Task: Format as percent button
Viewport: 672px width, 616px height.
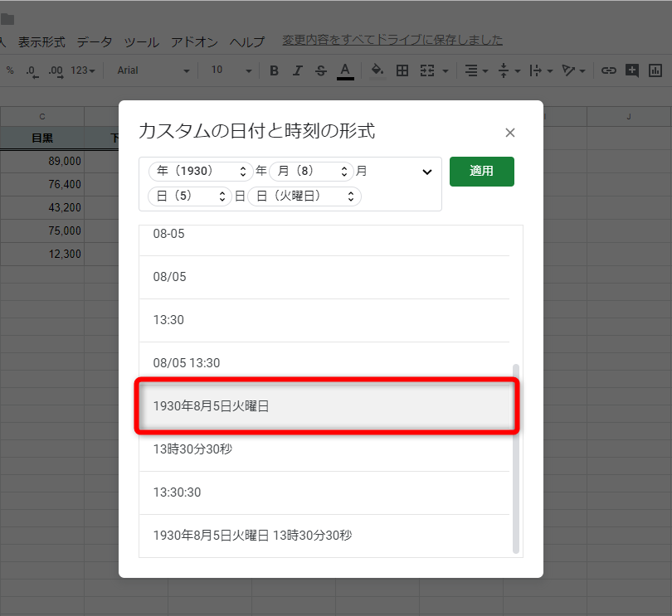Action: pos(10,70)
